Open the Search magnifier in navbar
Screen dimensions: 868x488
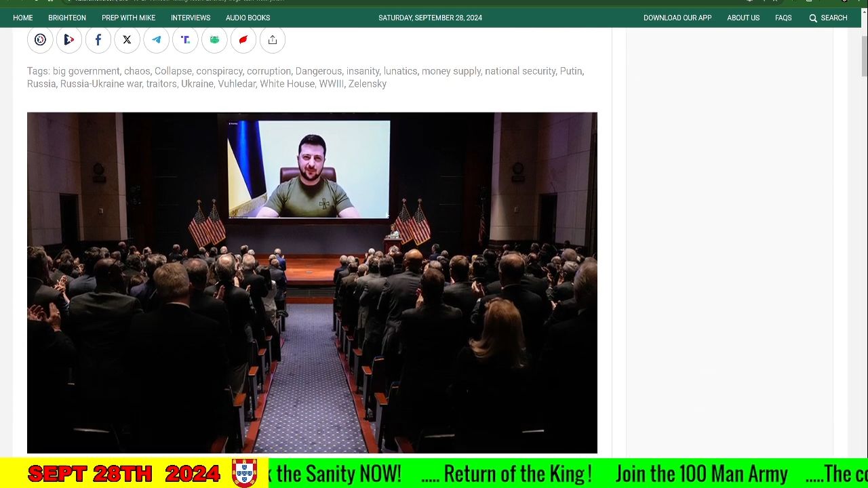click(813, 18)
